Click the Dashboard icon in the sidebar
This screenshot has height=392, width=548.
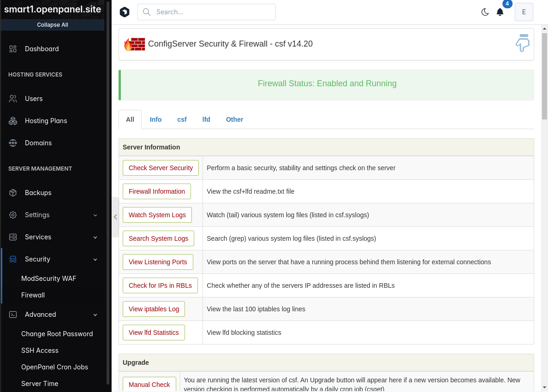[x=13, y=49]
